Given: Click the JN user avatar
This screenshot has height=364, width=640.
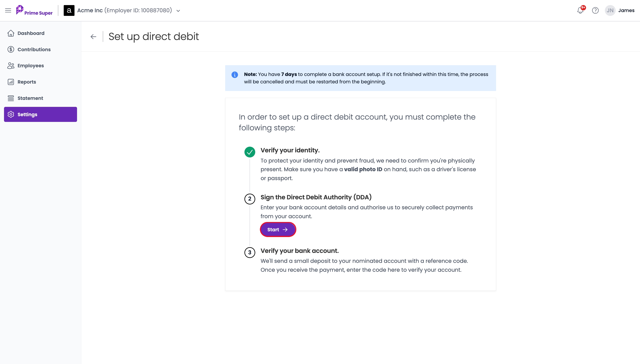Looking at the screenshot, I should point(610,10).
